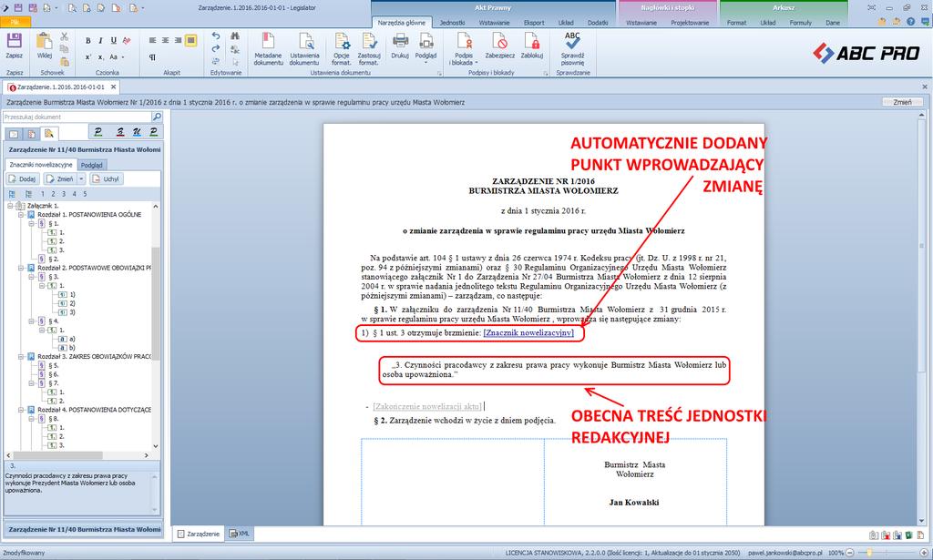
Task: Apply italic formatting
Action: click(x=100, y=40)
